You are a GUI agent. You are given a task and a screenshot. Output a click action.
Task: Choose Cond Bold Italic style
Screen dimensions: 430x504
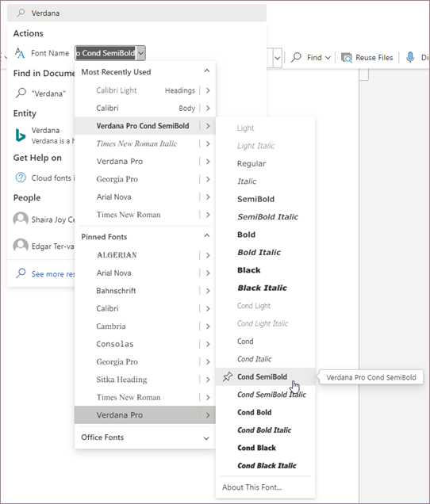[265, 430]
